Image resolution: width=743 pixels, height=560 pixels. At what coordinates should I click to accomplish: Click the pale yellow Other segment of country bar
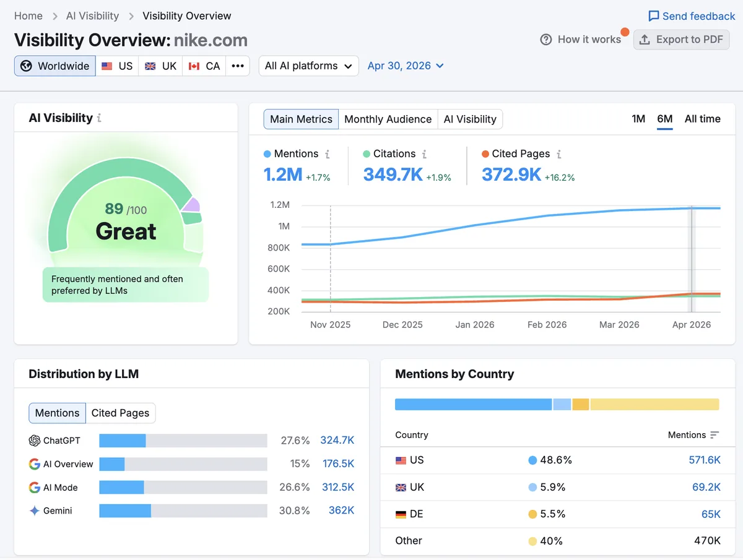coord(654,405)
